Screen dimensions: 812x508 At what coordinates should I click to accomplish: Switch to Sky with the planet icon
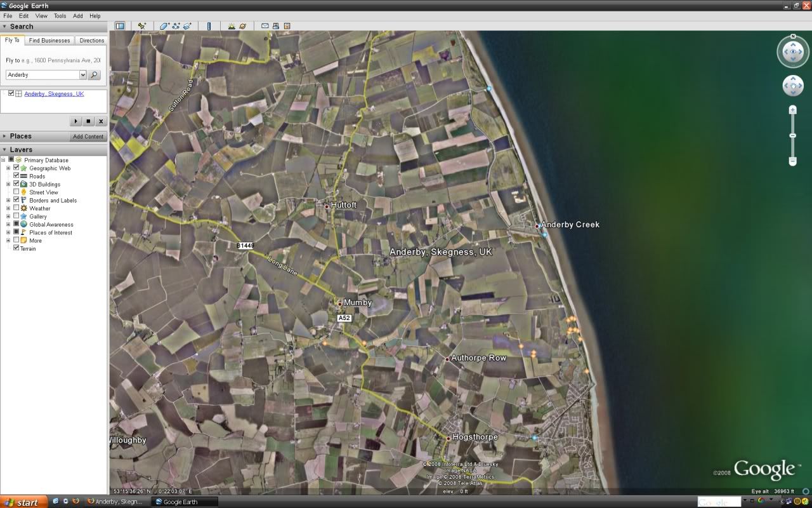coord(242,26)
